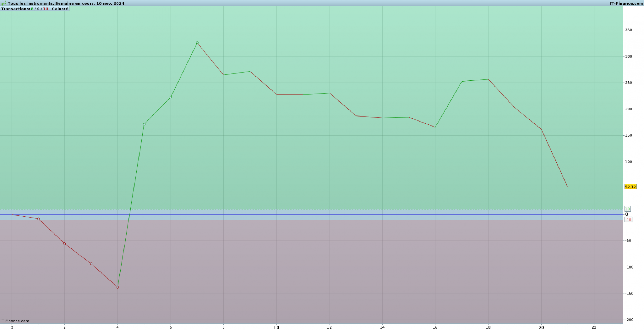Select the lowest data point at trade 4
Image resolution: width=644 pixels, height=330 pixels.
[118, 287]
